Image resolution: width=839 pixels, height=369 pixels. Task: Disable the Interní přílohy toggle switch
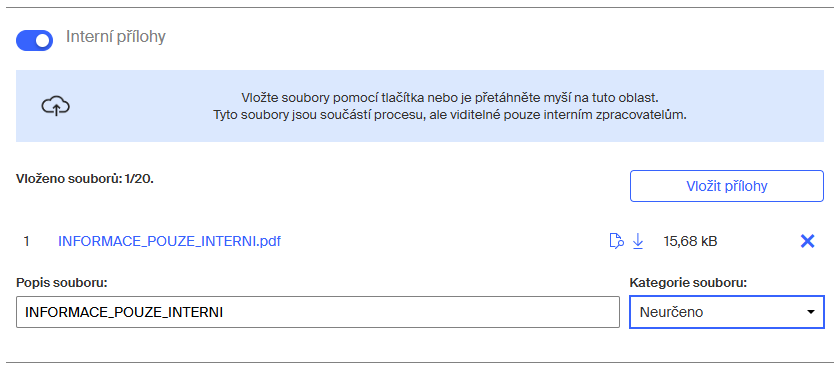(x=34, y=40)
